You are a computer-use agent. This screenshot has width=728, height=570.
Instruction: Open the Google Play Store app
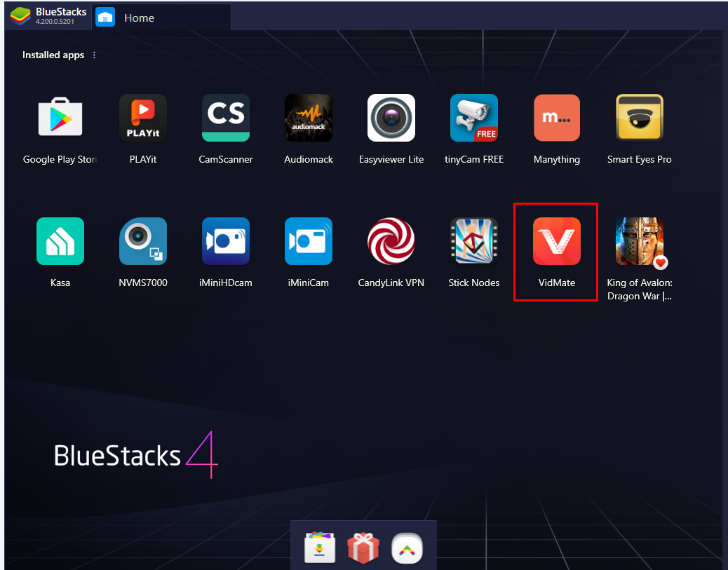point(60,117)
